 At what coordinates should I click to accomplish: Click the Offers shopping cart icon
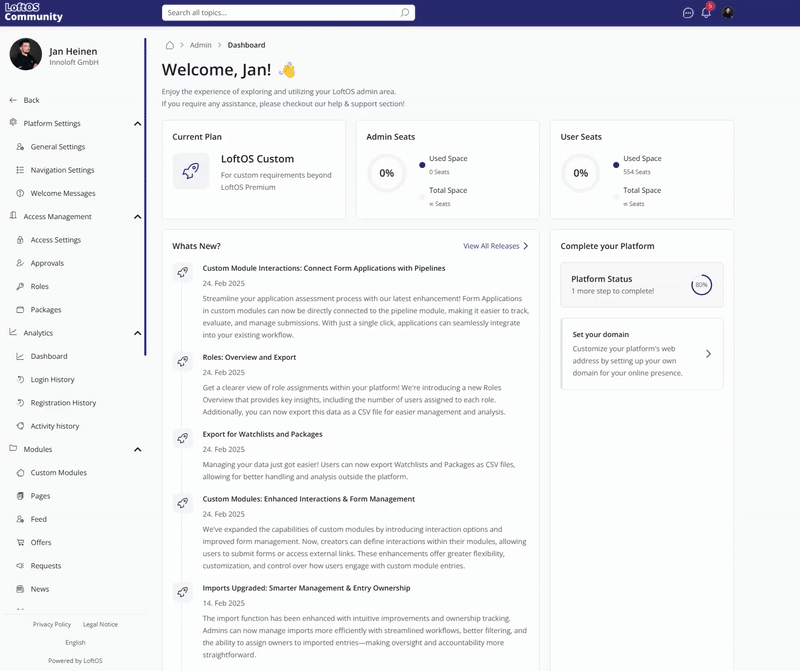coord(20,543)
